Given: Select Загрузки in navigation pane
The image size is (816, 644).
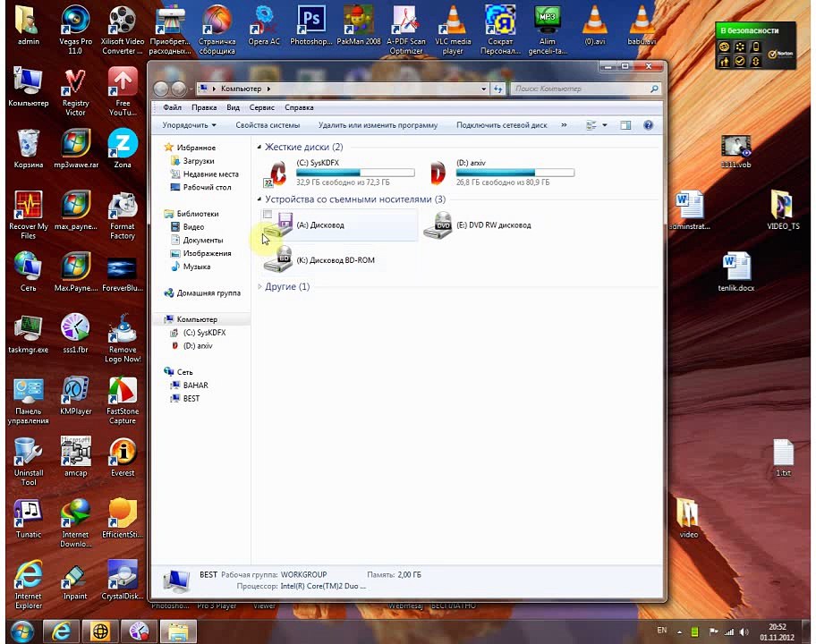Looking at the screenshot, I should pyautogui.click(x=199, y=161).
